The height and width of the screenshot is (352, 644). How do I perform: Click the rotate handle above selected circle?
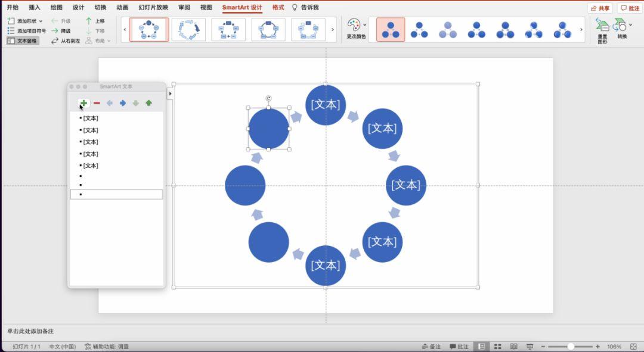(268, 98)
